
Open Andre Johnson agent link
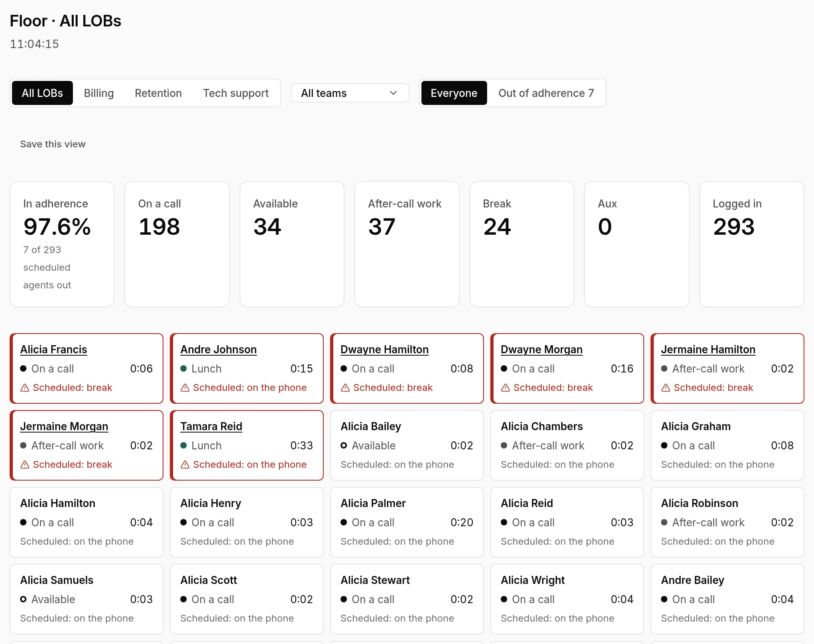[218, 349]
